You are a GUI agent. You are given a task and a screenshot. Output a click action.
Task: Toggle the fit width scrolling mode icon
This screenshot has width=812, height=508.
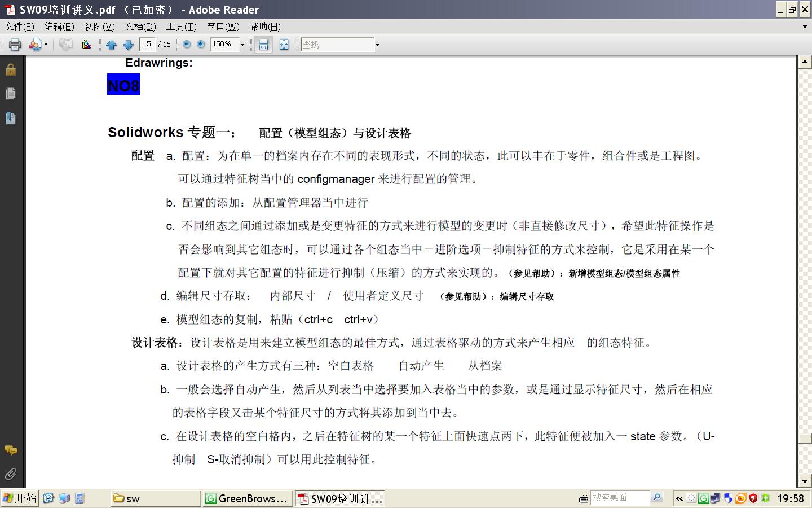click(x=263, y=45)
